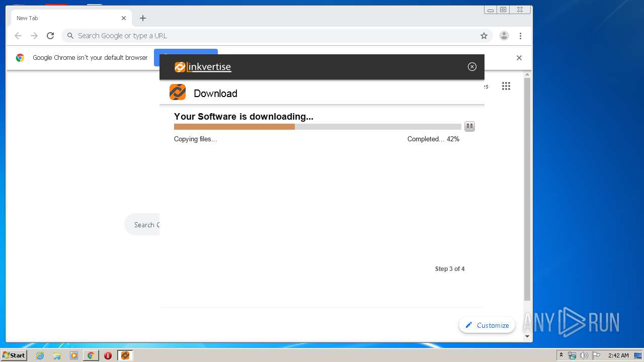Open the volume tray icon
This screenshot has height=362, width=644.
[x=584, y=355]
